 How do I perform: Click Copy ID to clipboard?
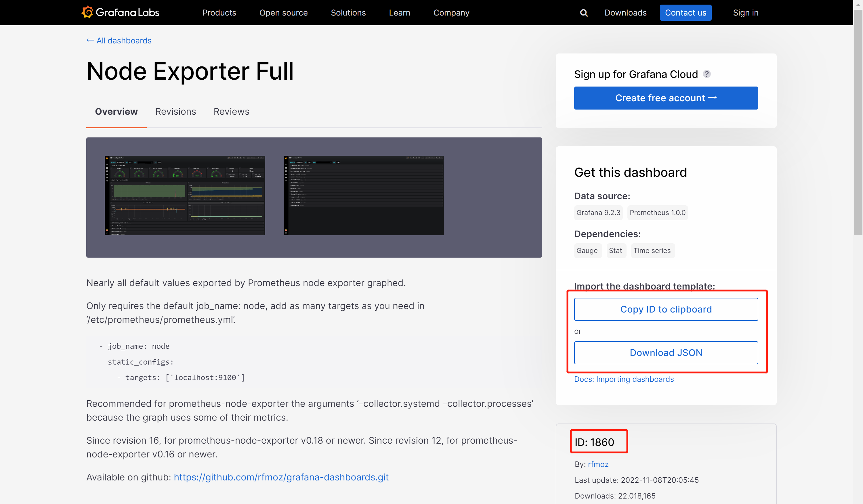coord(666,309)
